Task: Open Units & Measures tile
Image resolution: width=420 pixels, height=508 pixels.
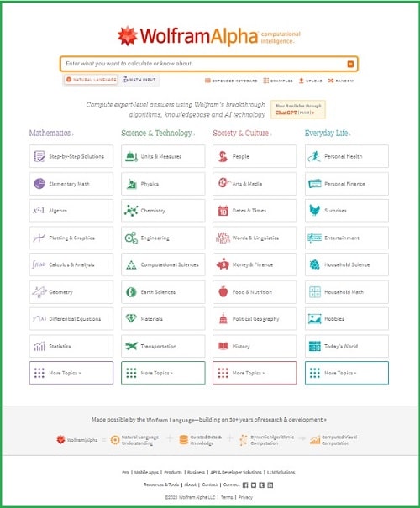Action: [163, 156]
